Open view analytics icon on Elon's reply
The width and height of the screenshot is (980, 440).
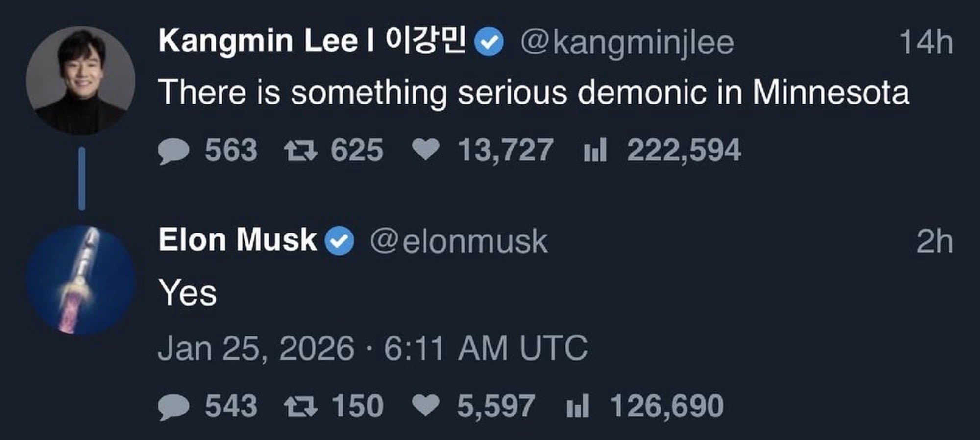point(578,406)
